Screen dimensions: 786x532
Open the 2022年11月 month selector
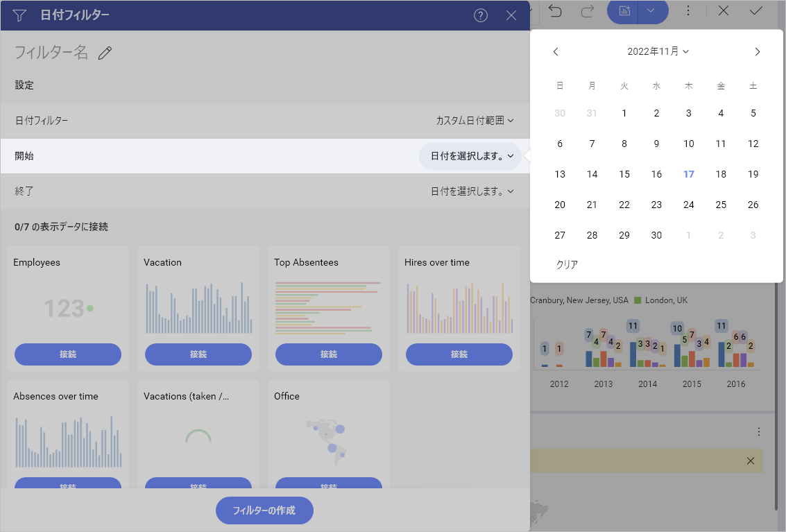coord(658,51)
